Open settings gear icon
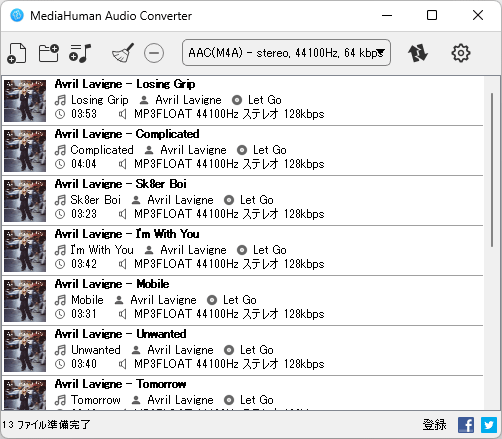This screenshot has width=502, height=439. pos(461,53)
